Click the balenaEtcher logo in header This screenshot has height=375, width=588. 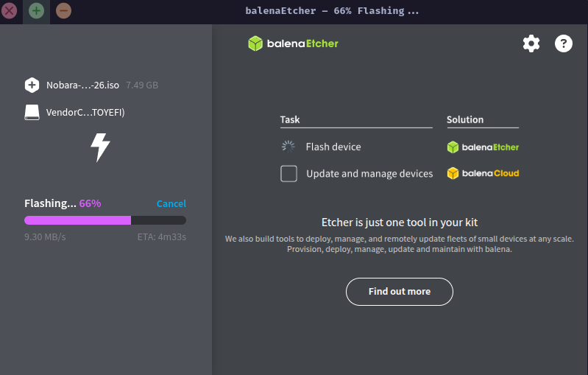click(x=293, y=43)
